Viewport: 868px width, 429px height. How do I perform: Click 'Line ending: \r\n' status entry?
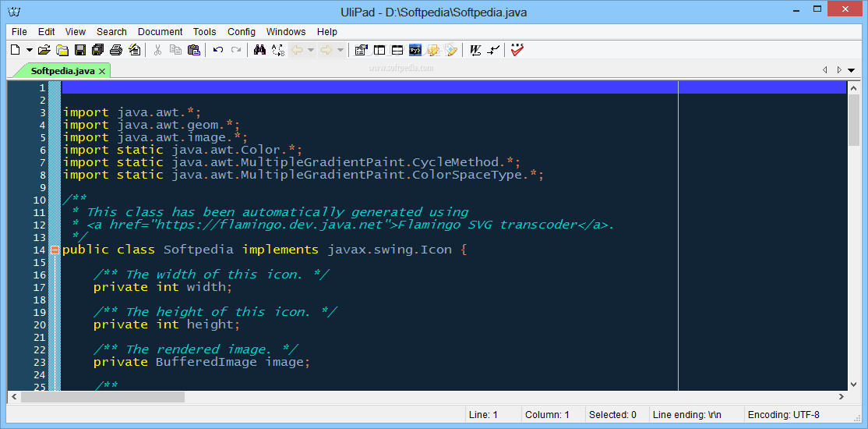pyautogui.click(x=687, y=415)
